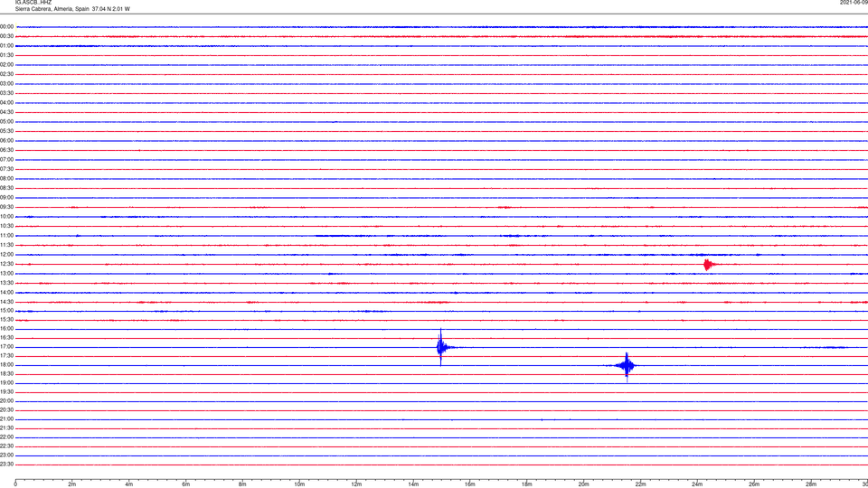Pick the 04:00 trace label
This screenshot has width=868, height=488.
pyautogui.click(x=6, y=102)
